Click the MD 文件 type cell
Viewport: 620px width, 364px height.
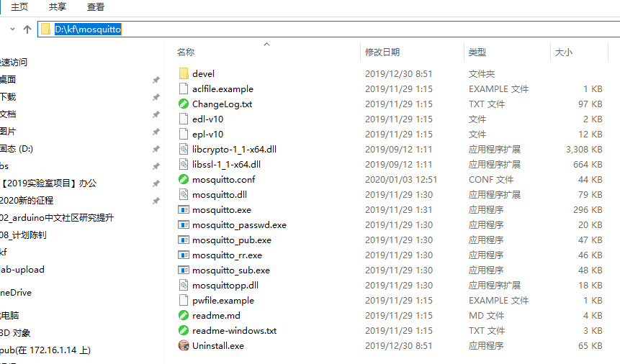pos(486,315)
